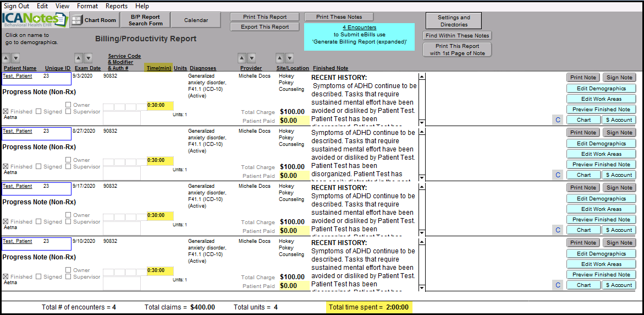Sort Exam Date descending with down arrow

[88, 58]
